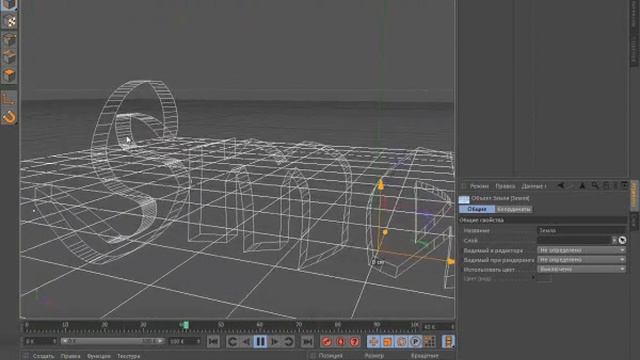
Task: Click the orange size handle at floor edge
Action: [450, 262]
